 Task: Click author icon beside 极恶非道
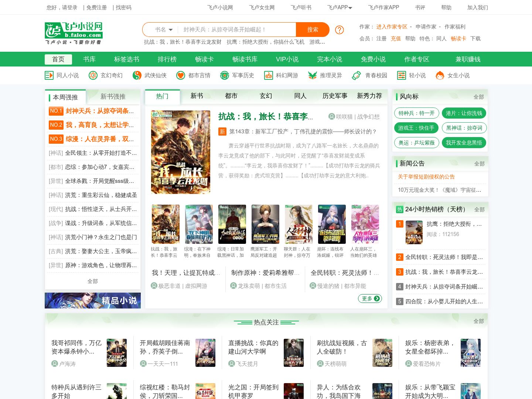click(x=154, y=286)
